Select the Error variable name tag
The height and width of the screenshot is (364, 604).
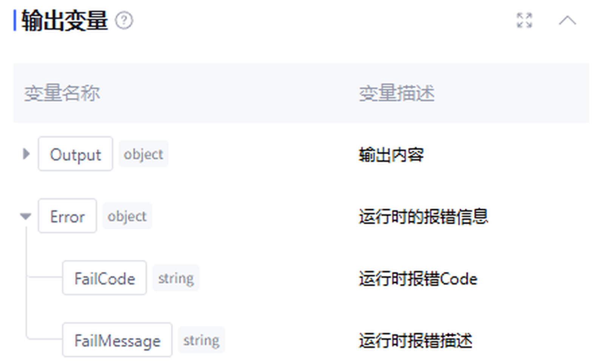pos(67,216)
